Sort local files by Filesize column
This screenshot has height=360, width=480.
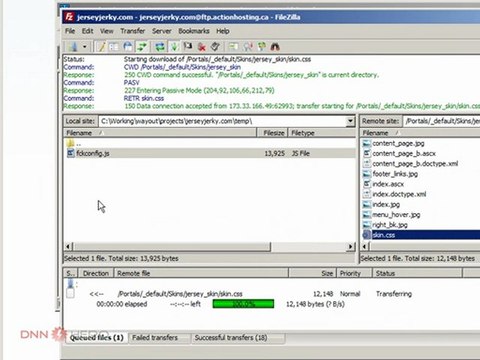[x=272, y=133]
